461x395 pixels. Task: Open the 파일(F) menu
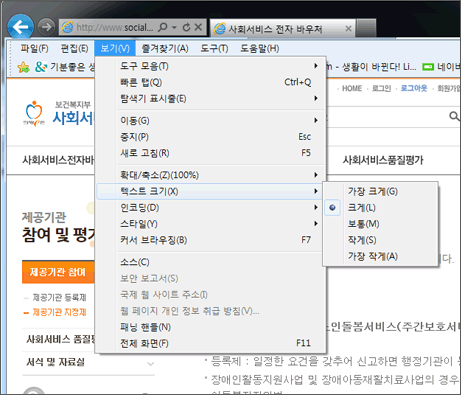[34, 49]
